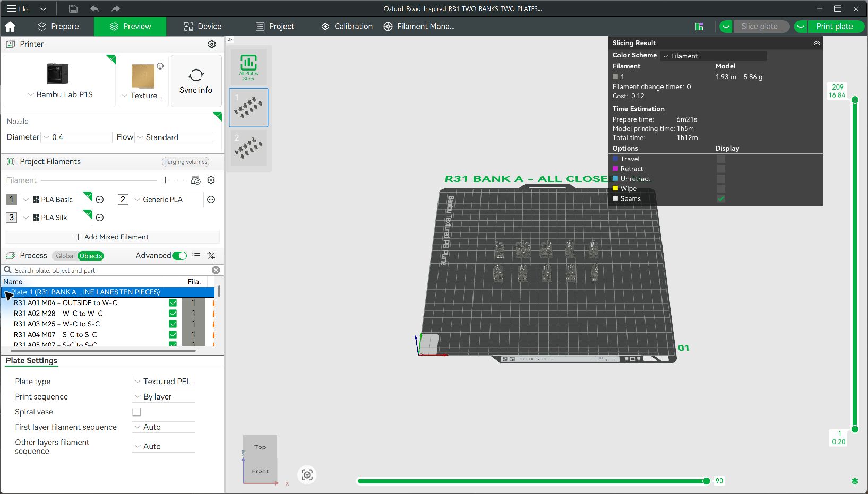Click the Sync info button
This screenshot has height=494, width=868.
tap(196, 81)
